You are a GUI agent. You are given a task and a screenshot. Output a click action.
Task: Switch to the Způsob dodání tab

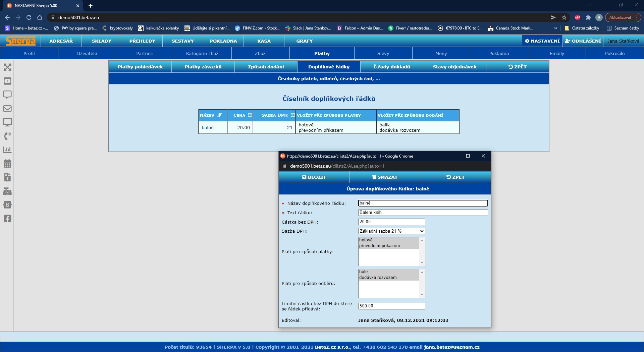pos(266,67)
